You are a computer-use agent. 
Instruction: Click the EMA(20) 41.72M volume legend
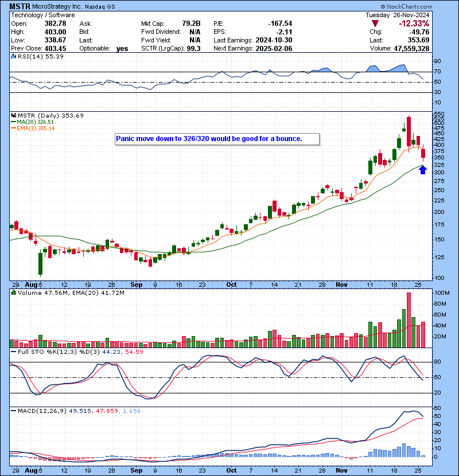coord(99,293)
